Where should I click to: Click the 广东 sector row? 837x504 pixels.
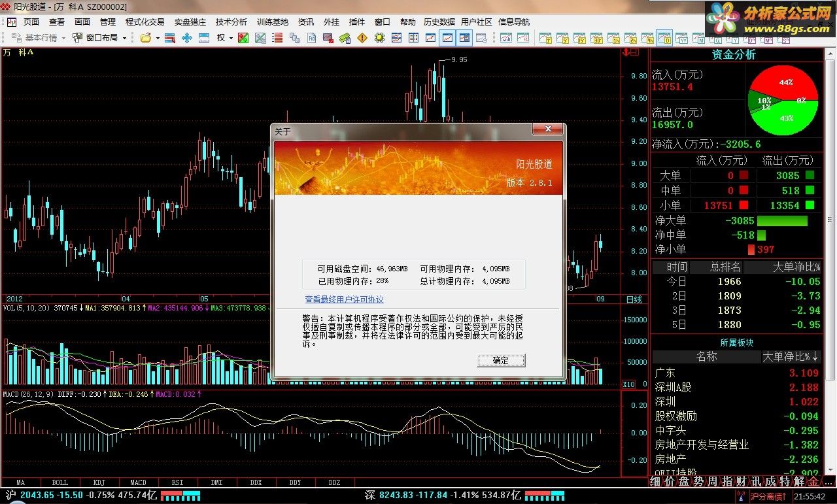pyautogui.click(x=738, y=373)
